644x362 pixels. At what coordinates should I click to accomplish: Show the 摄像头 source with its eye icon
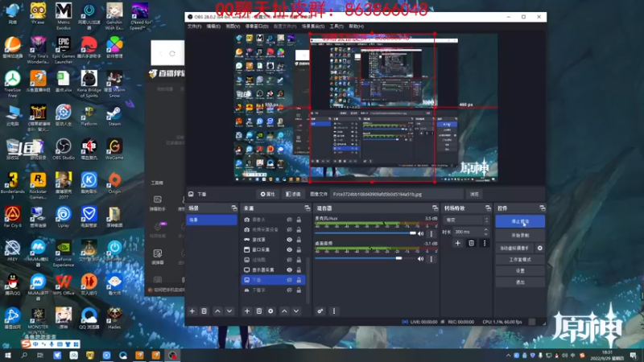click(x=290, y=220)
